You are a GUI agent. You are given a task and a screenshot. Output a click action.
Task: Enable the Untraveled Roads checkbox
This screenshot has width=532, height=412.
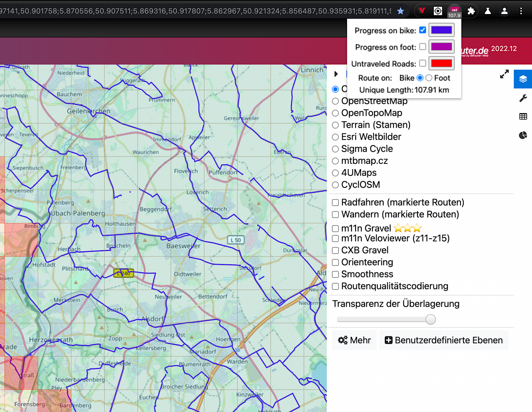423,63
